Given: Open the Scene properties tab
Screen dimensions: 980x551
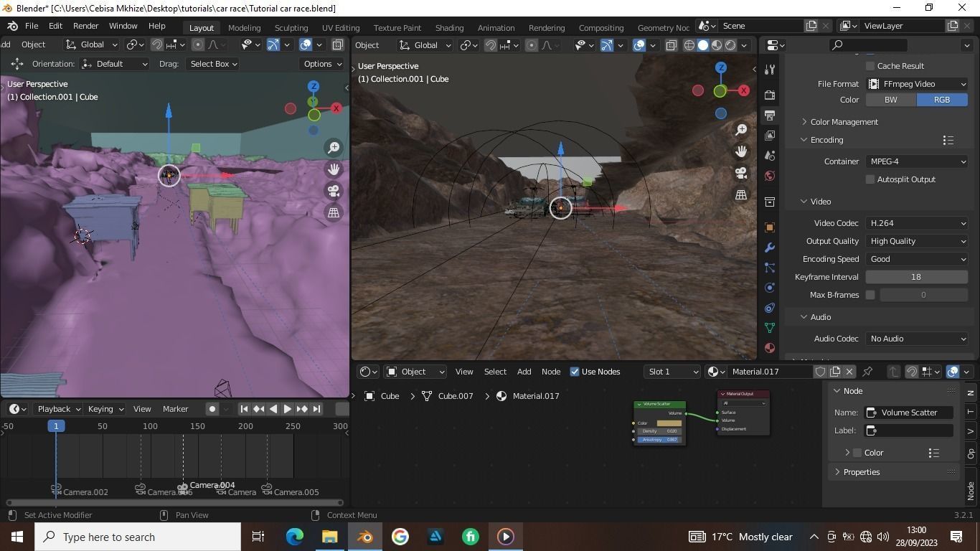Looking at the screenshot, I should (770, 155).
